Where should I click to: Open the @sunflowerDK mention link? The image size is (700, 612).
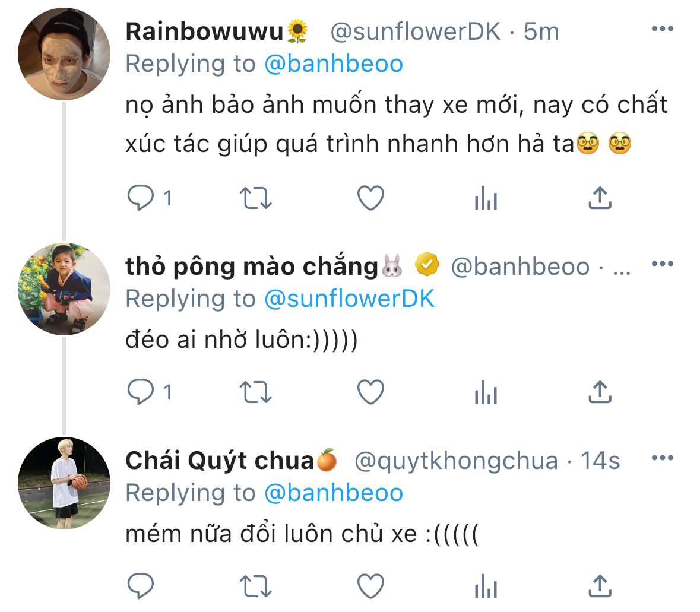[x=349, y=299]
